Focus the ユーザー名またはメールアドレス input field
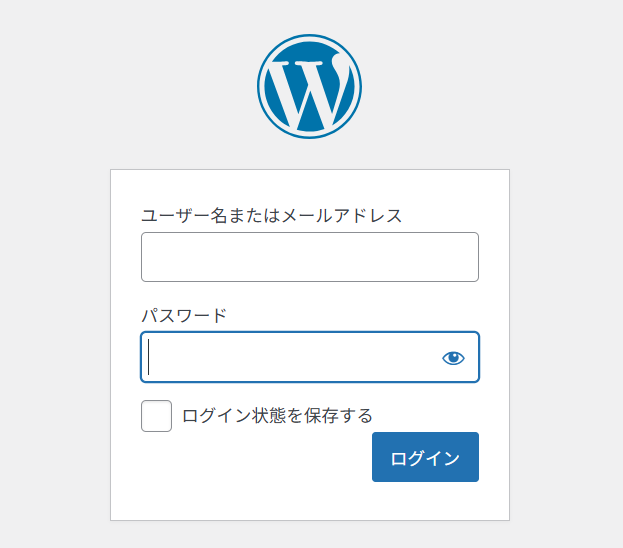Image resolution: width=623 pixels, height=548 pixels. (309, 257)
